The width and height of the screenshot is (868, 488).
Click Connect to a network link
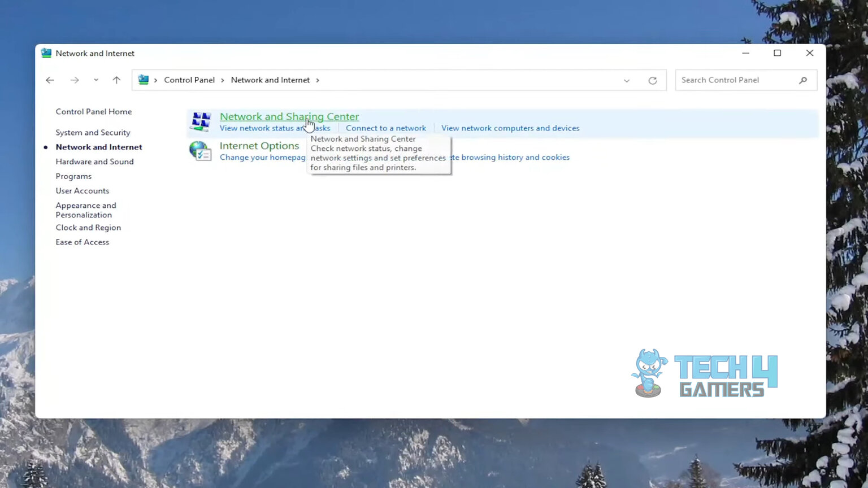[386, 128]
